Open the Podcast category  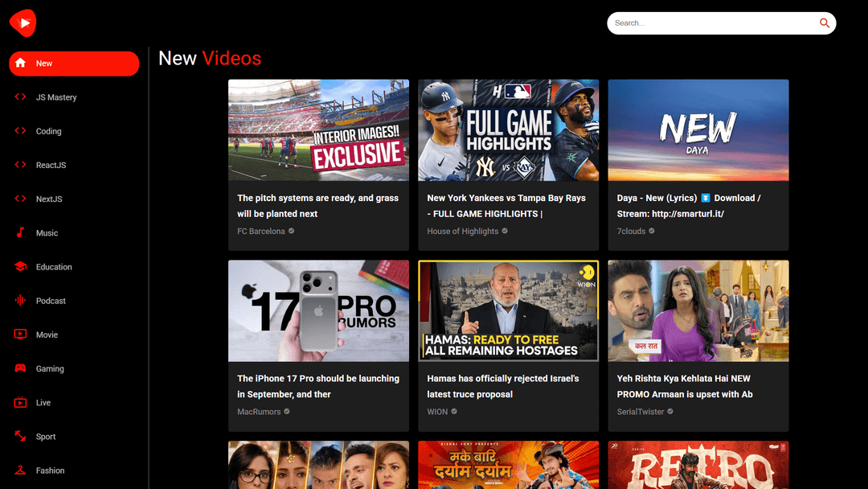(x=51, y=301)
